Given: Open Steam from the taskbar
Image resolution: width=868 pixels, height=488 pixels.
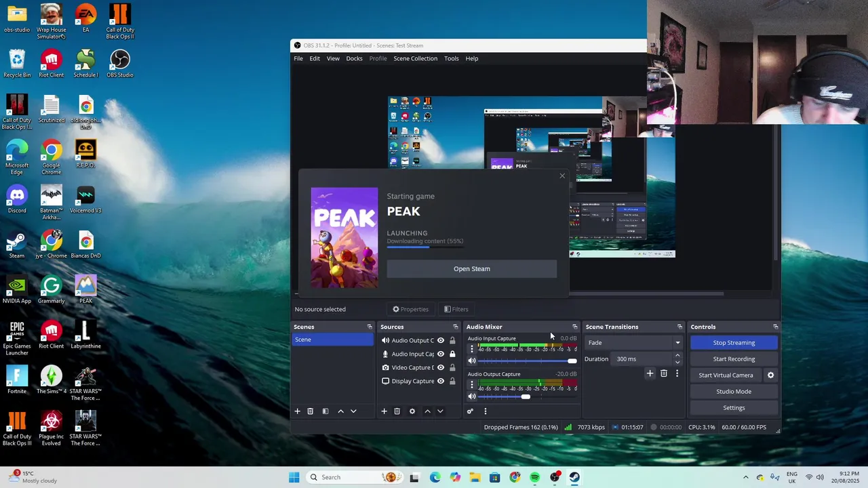Looking at the screenshot, I should click(574, 477).
